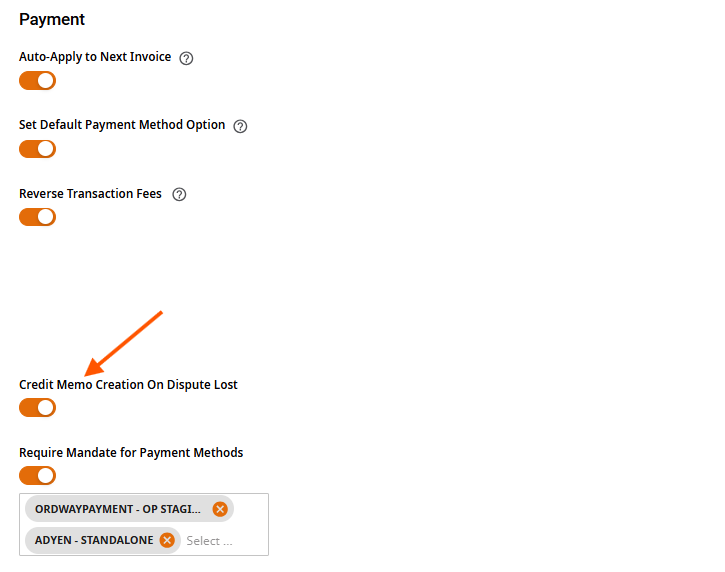Click Credit Memo Creation On Dispute Lost label

click(x=128, y=385)
